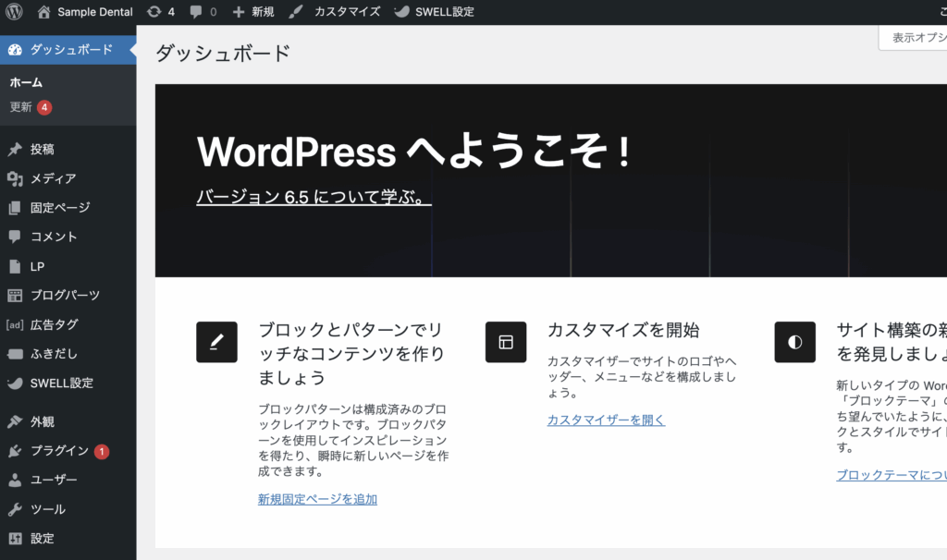Open the メディア menu item
Image resolution: width=947 pixels, height=560 pixels.
coord(53,178)
